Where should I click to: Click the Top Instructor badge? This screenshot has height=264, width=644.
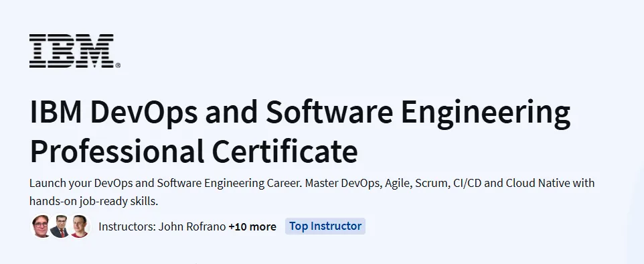pos(325,226)
